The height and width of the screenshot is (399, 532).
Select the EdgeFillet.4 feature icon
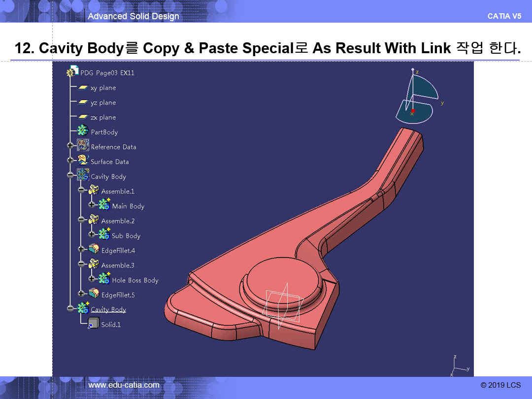[94, 250]
